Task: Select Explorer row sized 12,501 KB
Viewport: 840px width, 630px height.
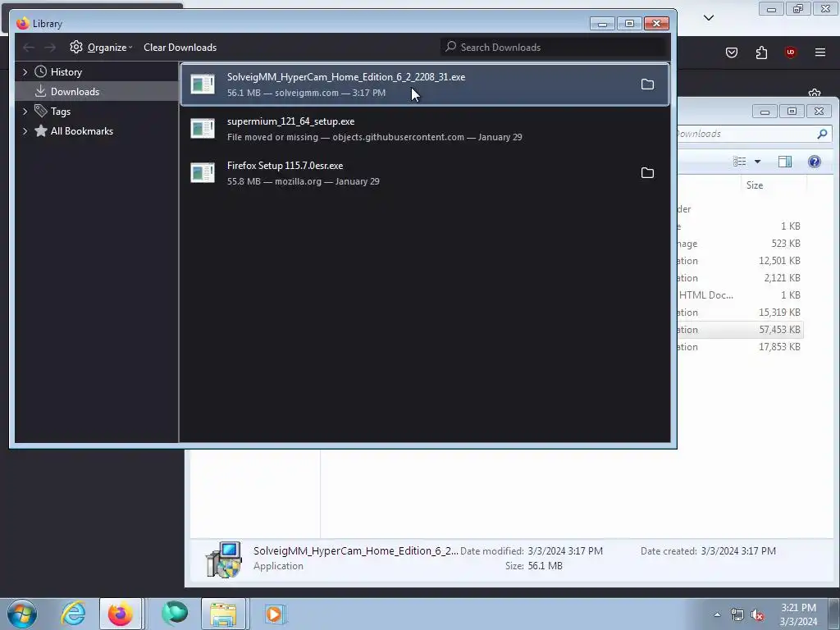Action: tap(739, 261)
